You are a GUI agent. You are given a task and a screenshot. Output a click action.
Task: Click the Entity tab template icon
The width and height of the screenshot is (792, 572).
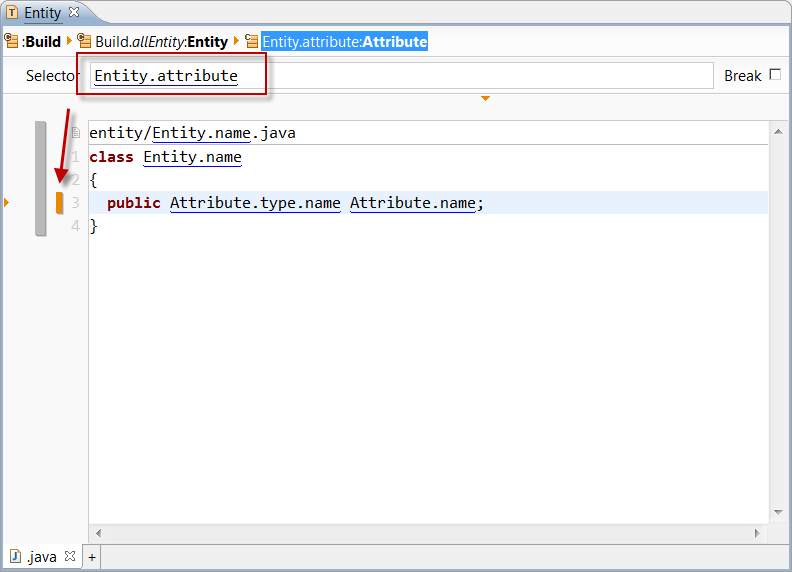pos(12,13)
